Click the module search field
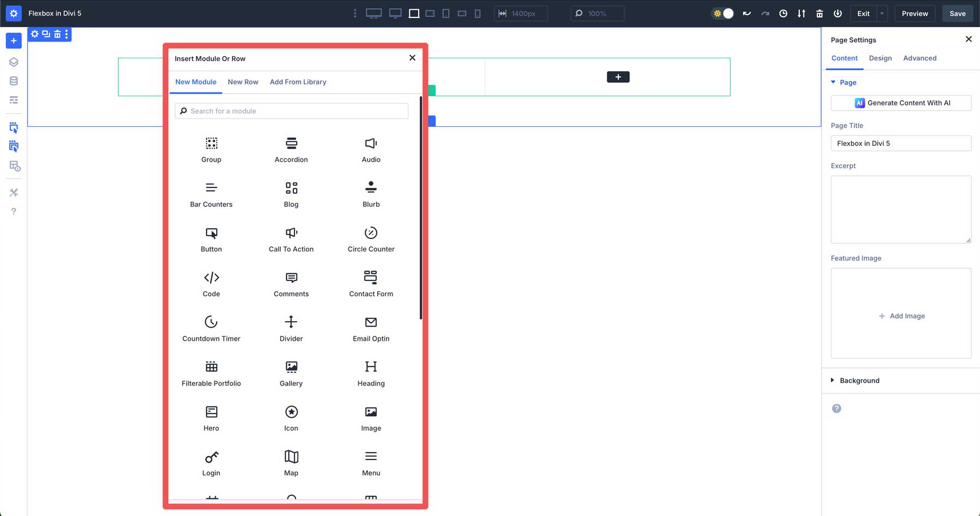This screenshot has height=516, width=980. click(x=291, y=110)
